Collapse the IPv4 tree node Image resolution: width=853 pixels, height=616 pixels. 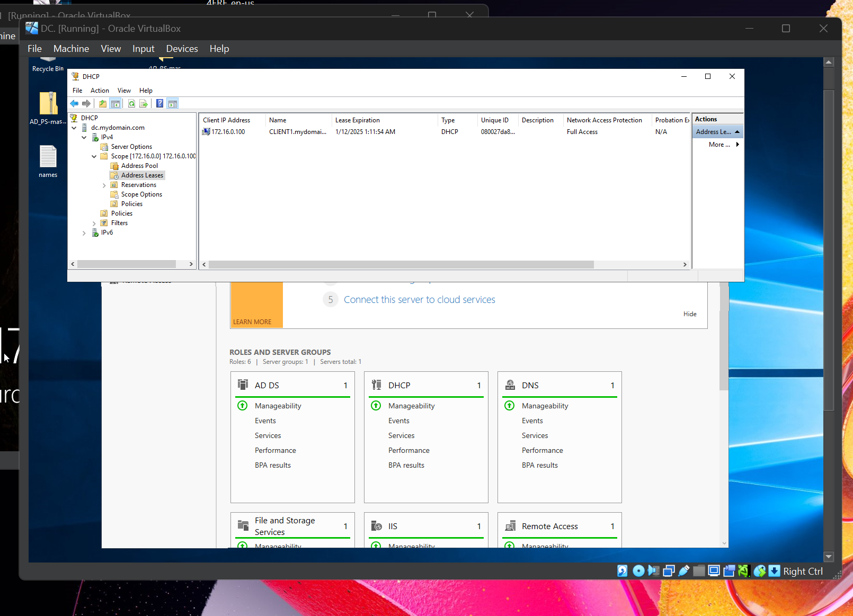84,137
